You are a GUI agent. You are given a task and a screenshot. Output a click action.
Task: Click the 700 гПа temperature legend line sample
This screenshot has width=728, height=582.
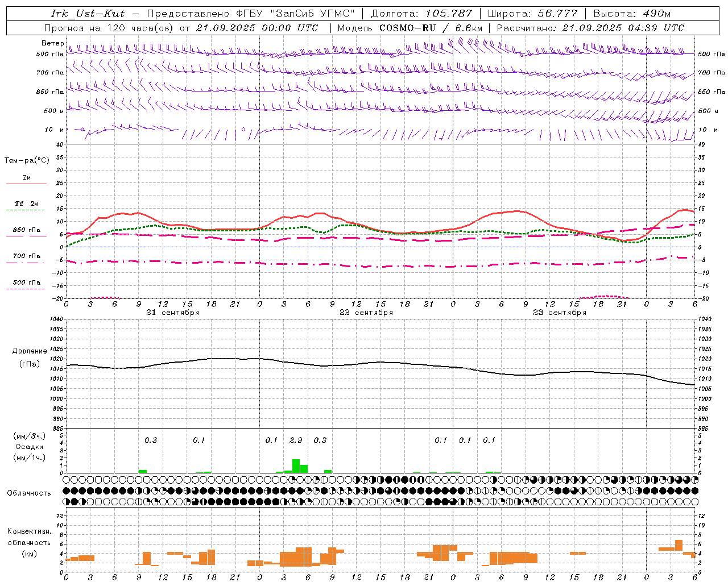tap(26, 263)
